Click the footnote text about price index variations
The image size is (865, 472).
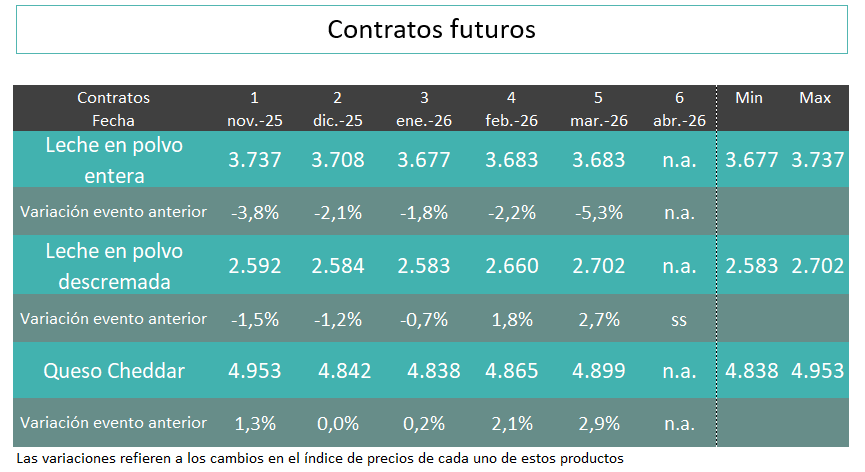click(320, 459)
